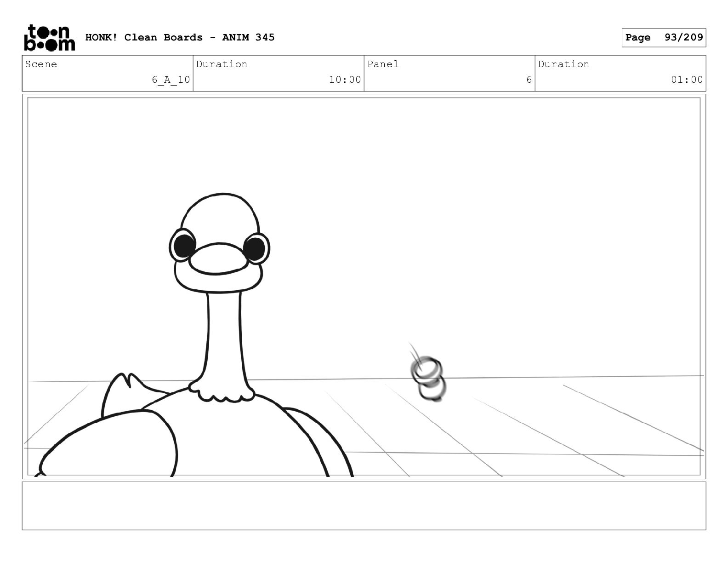
Task: Click the 'Page 93/209' box
Action: pos(664,38)
